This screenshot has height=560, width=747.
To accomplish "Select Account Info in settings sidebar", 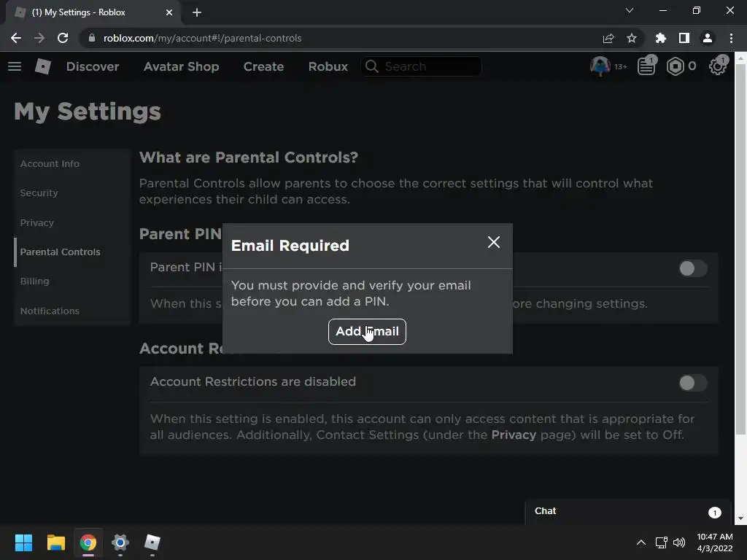I will pos(50,164).
